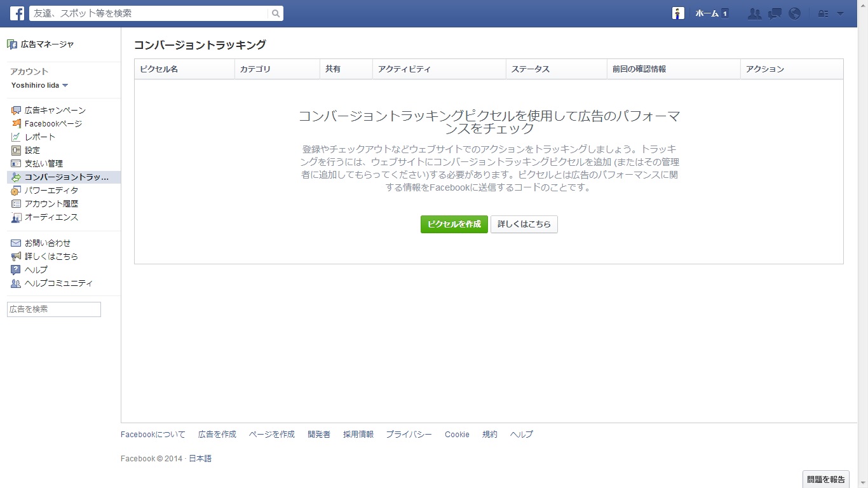Viewport: 868px width, 488px height.
Task: Open オーディエンス in the sidebar
Action: (x=51, y=217)
